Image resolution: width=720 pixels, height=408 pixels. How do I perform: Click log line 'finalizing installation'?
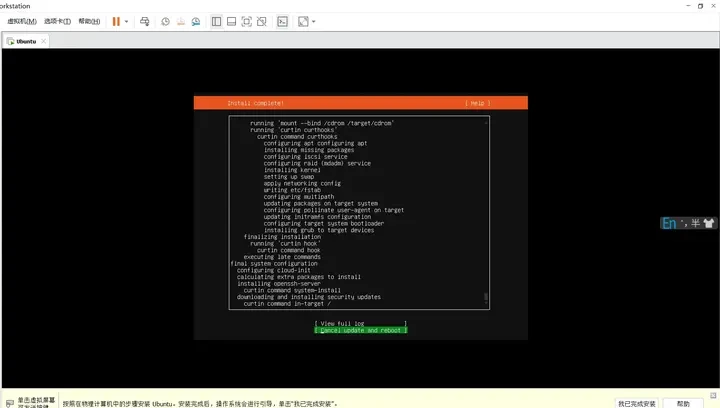282,237
